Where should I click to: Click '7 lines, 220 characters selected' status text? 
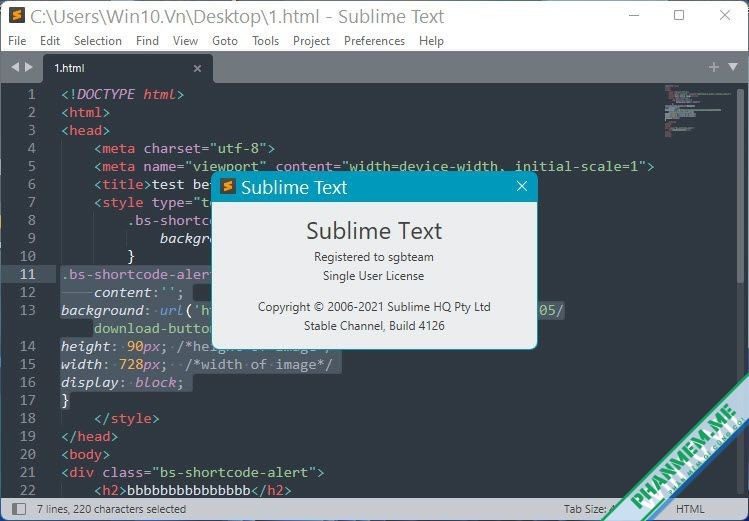[x=111, y=509]
